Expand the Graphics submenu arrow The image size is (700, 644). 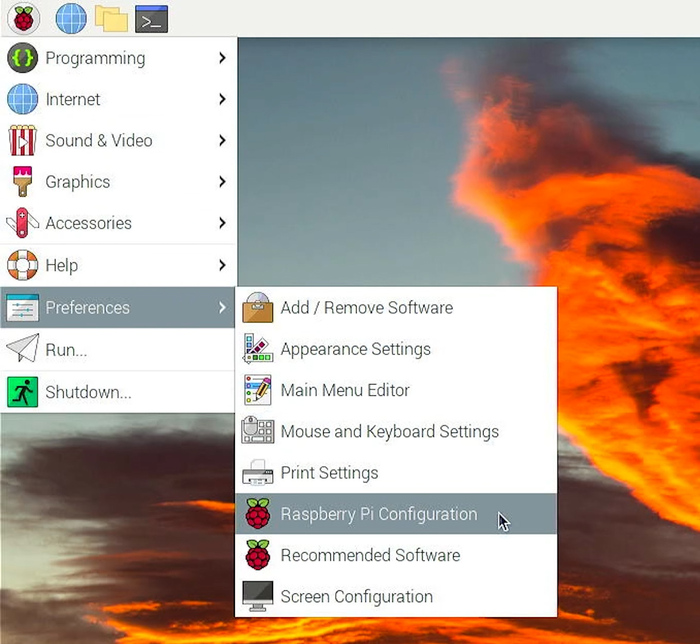pos(222,182)
